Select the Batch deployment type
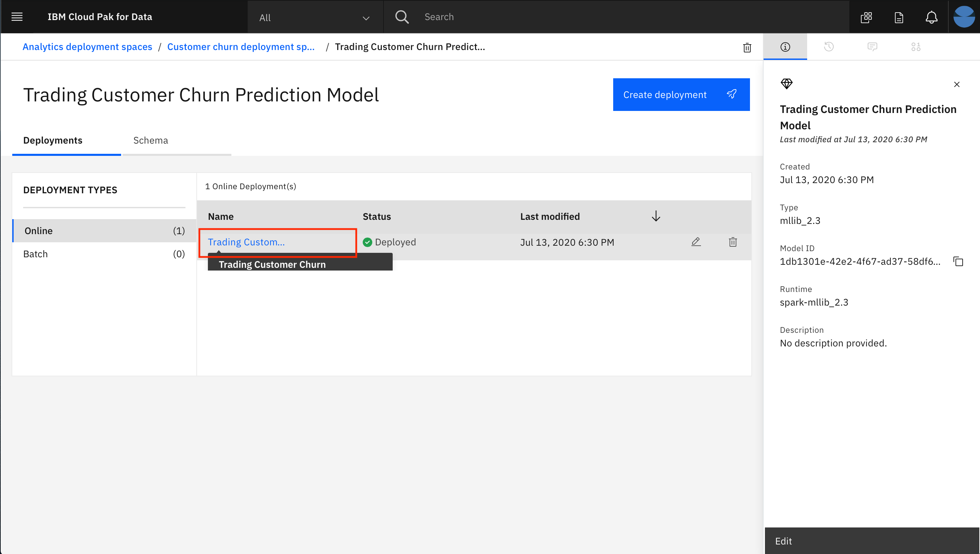The height and width of the screenshot is (554, 980). pyautogui.click(x=35, y=254)
